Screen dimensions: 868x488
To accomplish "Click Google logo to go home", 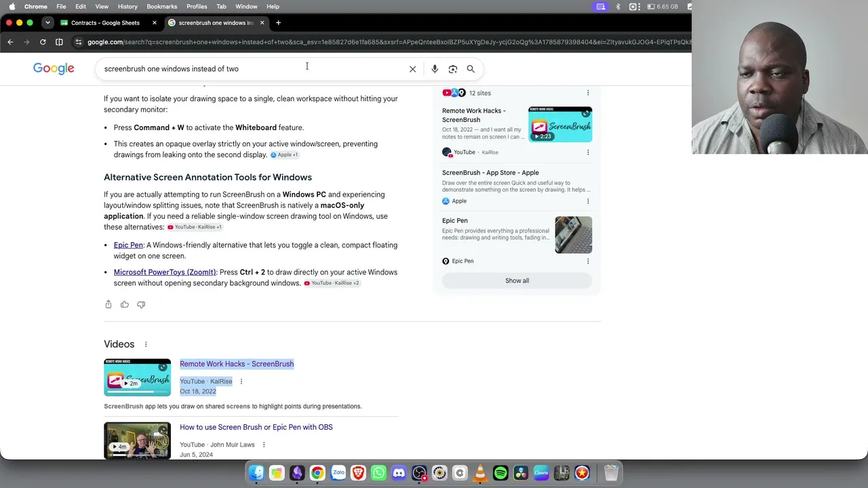I will tap(54, 68).
